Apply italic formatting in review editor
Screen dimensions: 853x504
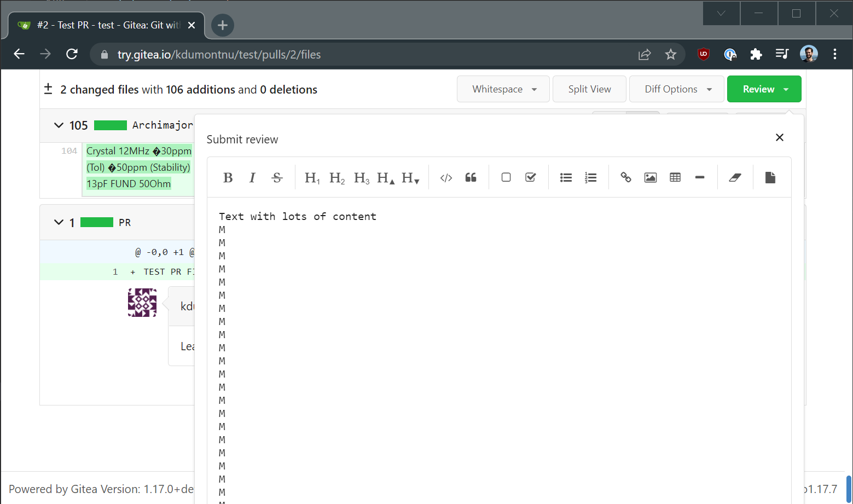[x=252, y=177]
